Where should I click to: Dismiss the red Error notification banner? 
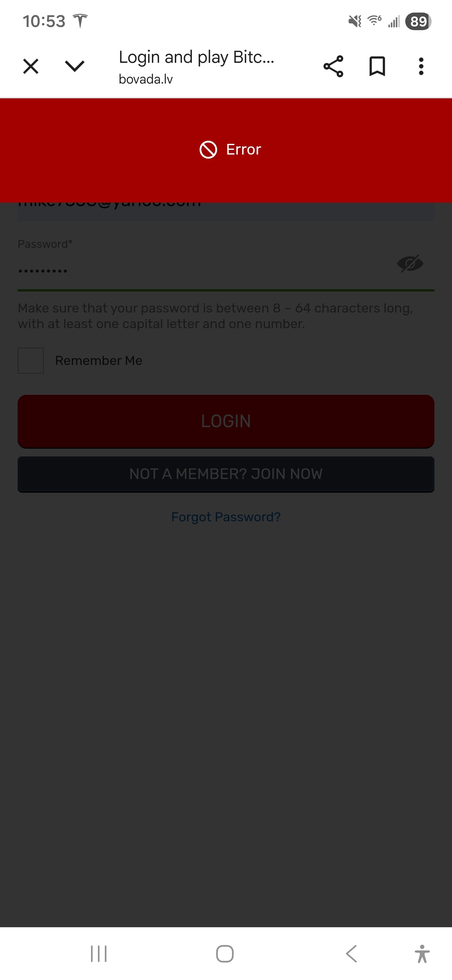pos(226,150)
